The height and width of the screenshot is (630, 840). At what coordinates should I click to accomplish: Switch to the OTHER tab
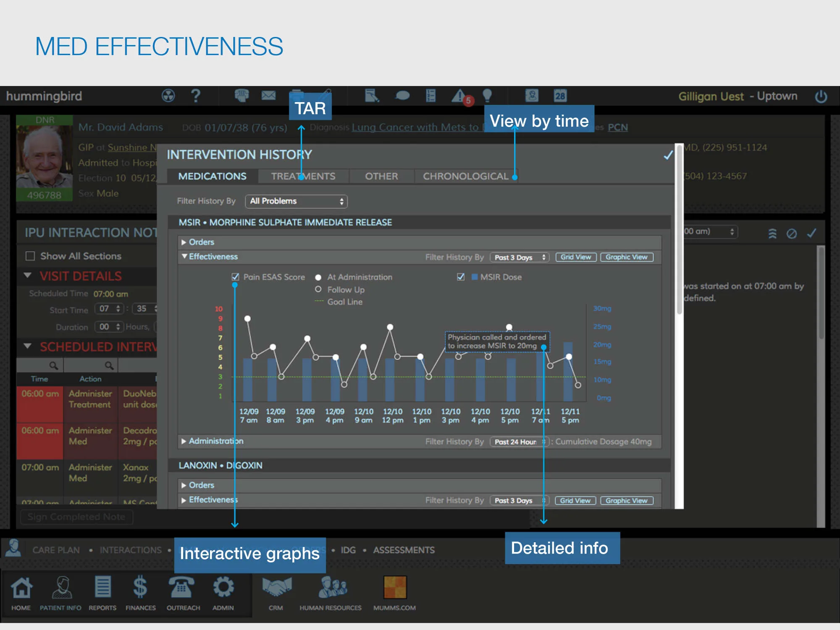[381, 176]
